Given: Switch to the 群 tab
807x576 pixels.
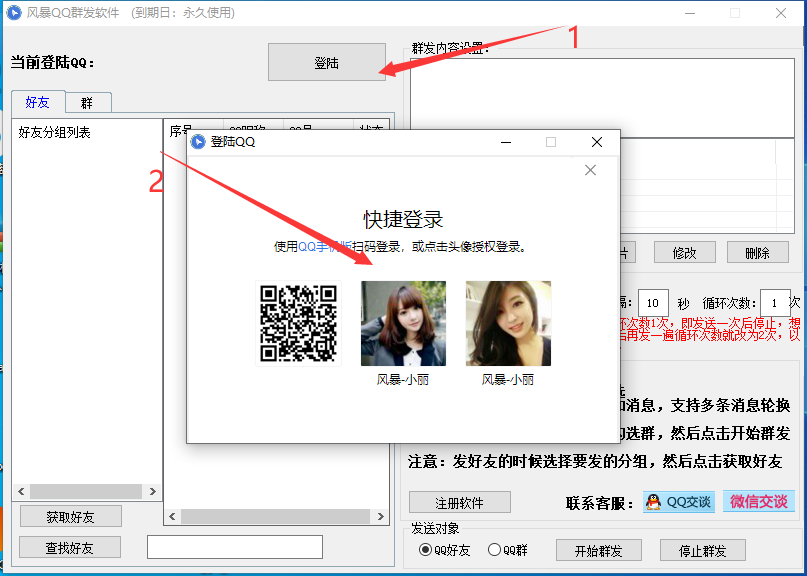Looking at the screenshot, I should coord(87,103).
